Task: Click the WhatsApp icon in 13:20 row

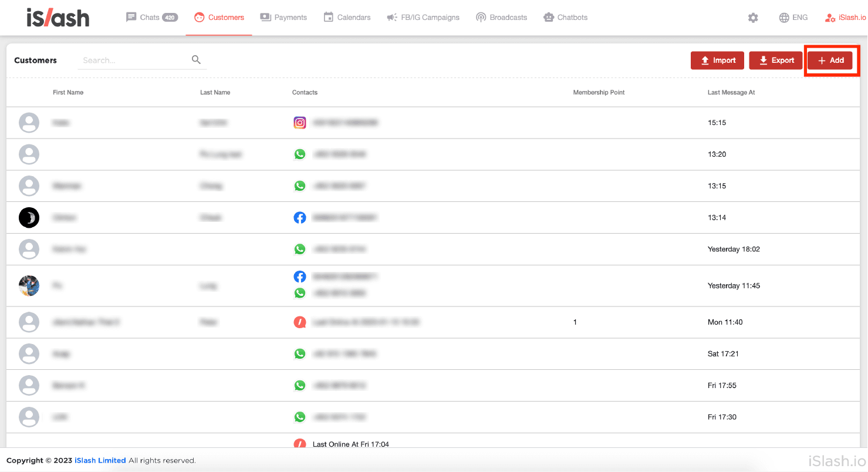Action: point(300,154)
